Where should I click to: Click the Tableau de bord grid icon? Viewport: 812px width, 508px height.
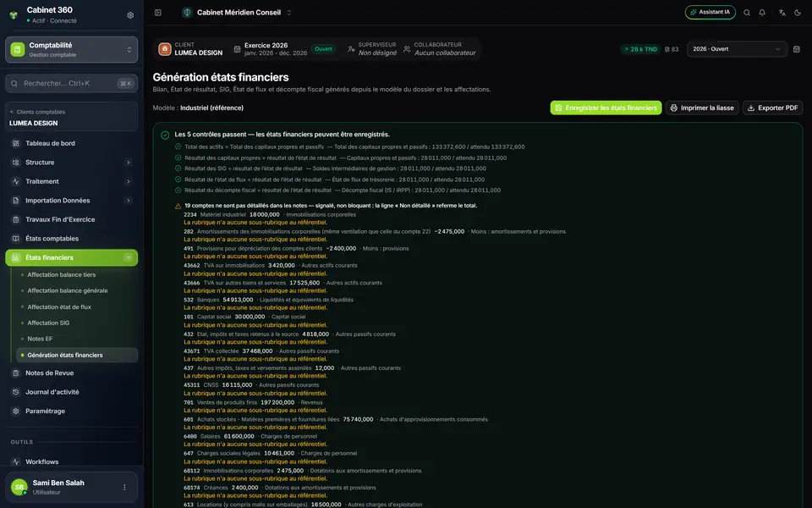coord(15,144)
